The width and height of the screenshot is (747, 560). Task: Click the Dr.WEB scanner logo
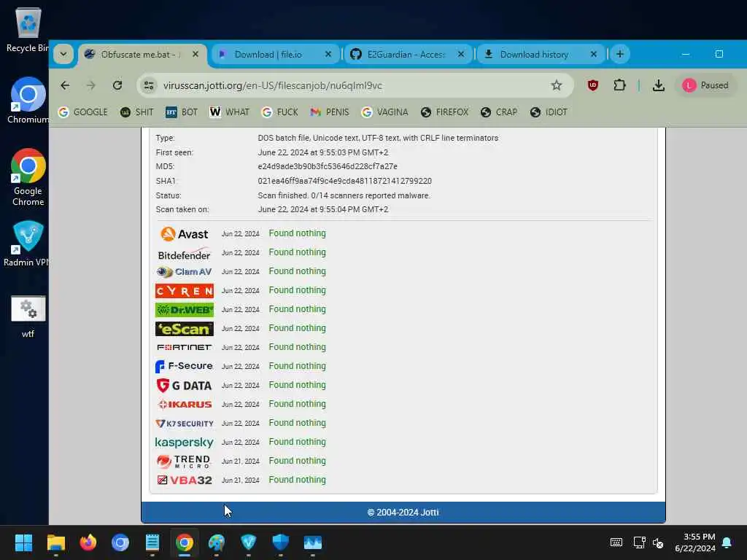coord(184,310)
